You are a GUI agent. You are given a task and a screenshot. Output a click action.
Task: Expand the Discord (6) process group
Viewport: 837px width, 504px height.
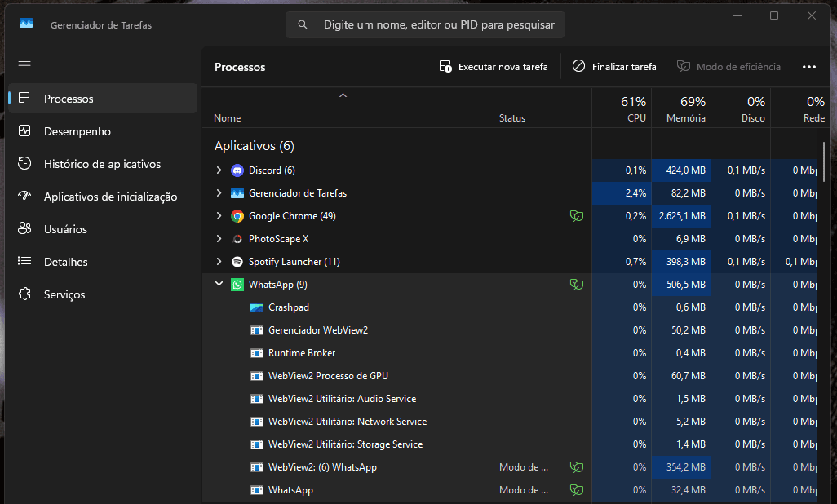[219, 170]
